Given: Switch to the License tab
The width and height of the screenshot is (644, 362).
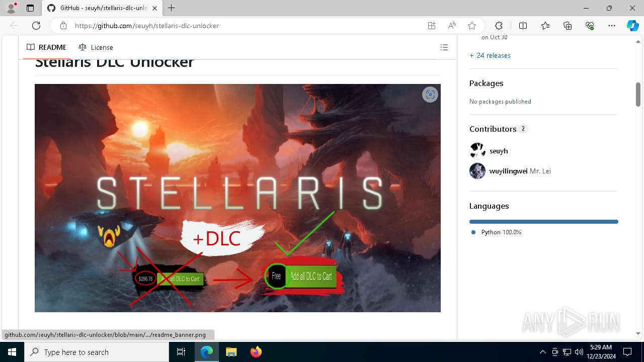Looking at the screenshot, I should click(x=96, y=47).
